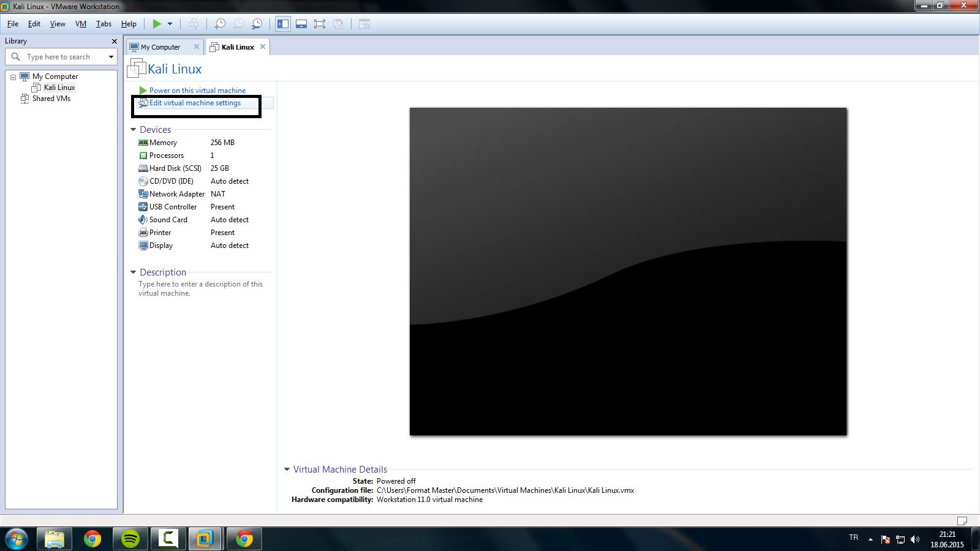Switch to the Kali Linux tab
Viewport: 980px width, 551px height.
[238, 47]
